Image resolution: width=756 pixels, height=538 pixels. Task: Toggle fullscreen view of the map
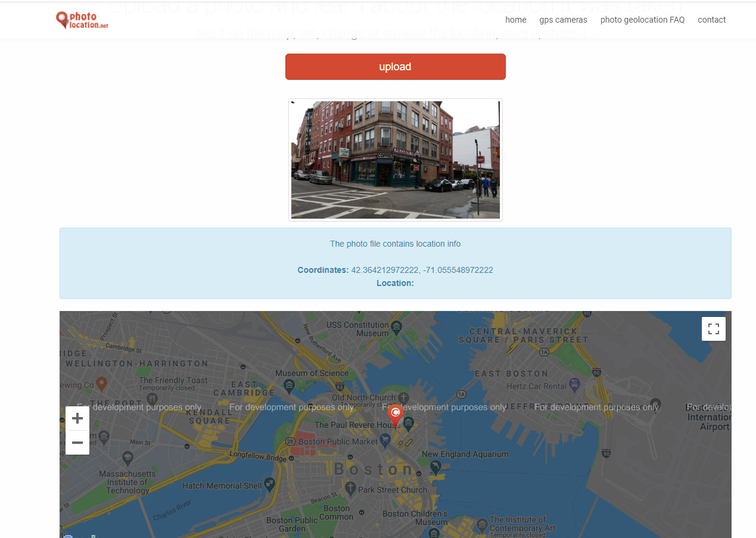pos(714,329)
